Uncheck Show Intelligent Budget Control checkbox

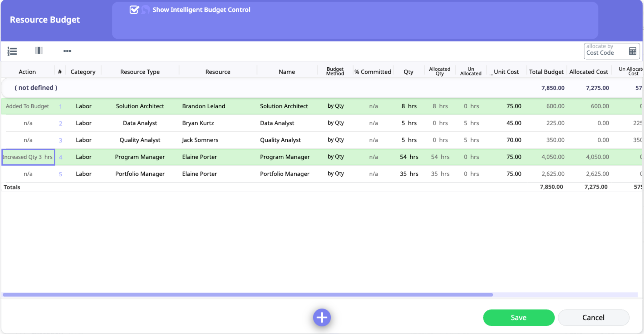[134, 10]
